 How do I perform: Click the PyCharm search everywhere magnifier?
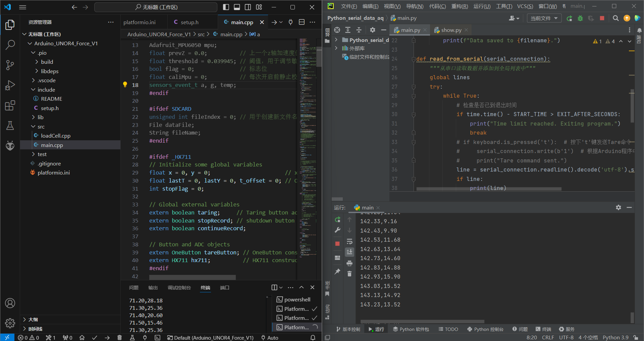[x=616, y=18]
